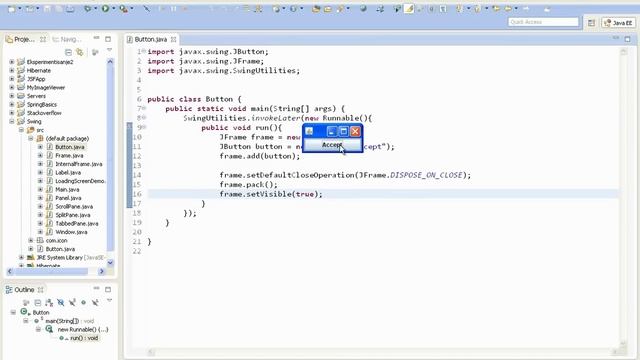Screen dimensions: 640x360
Task: Select InternalFrame.java in project tree
Action: pyautogui.click(x=79, y=164)
